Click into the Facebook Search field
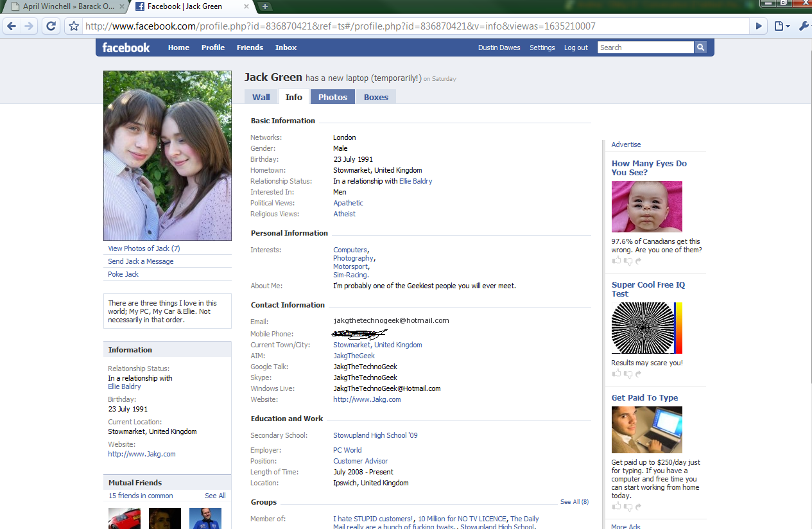Screen dimensions: 812x529 pos(646,48)
